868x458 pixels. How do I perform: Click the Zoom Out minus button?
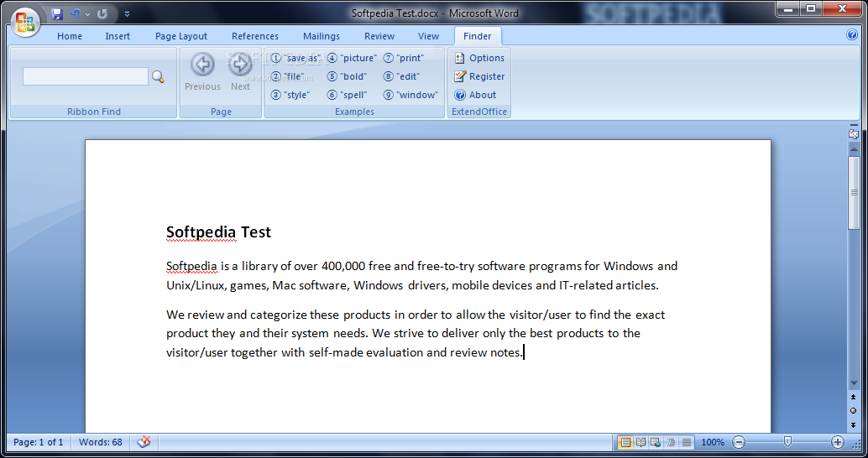[739, 442]
